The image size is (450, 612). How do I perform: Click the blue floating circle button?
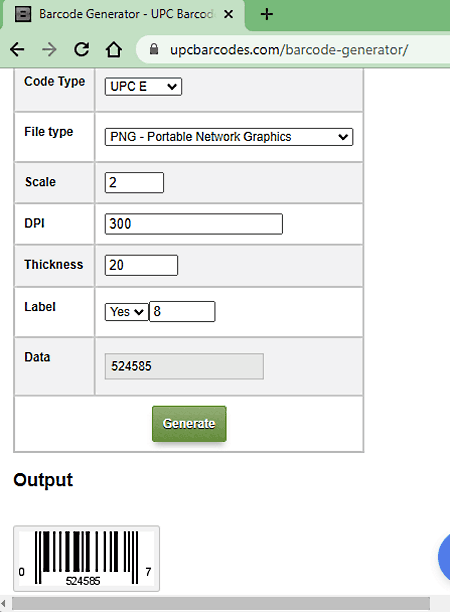[x=444, y=557]
